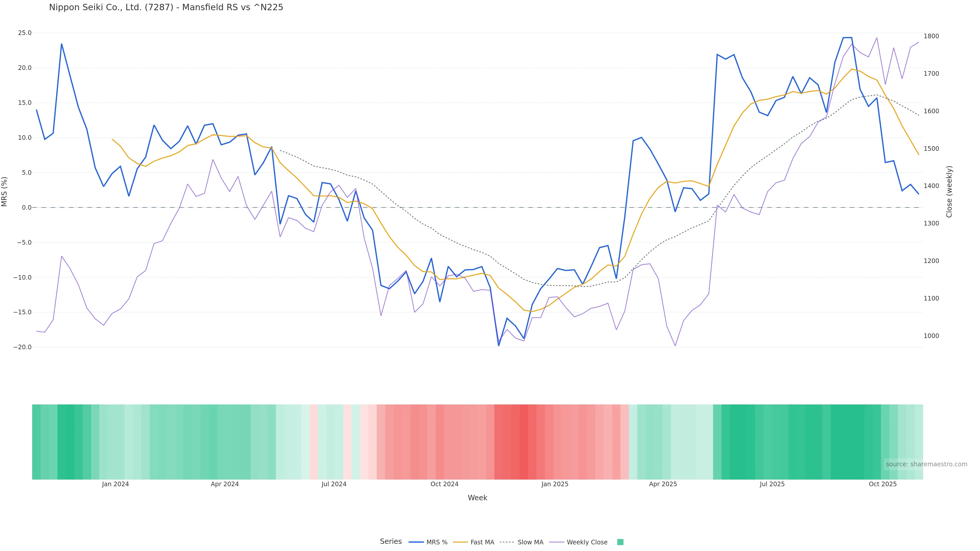Open the sharemaestro.com source label
This screenshot has width=980, height=551.
pyautogui.click(x=926, y=464)
